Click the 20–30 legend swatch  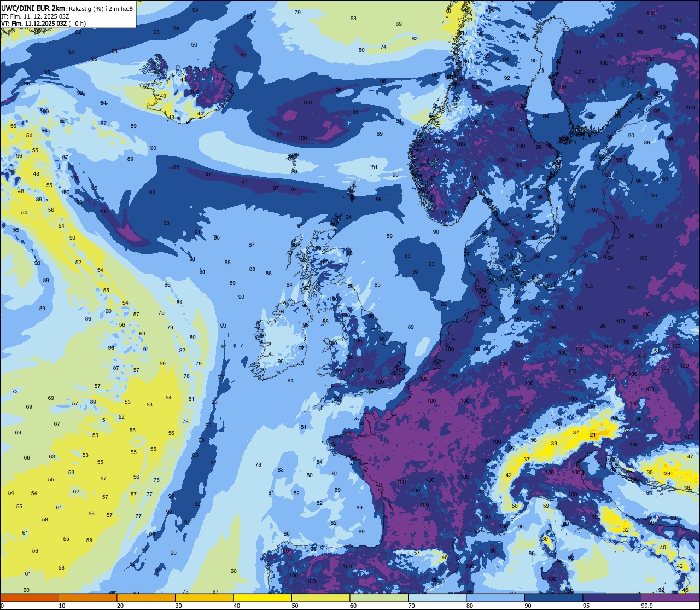pos(146,597)
